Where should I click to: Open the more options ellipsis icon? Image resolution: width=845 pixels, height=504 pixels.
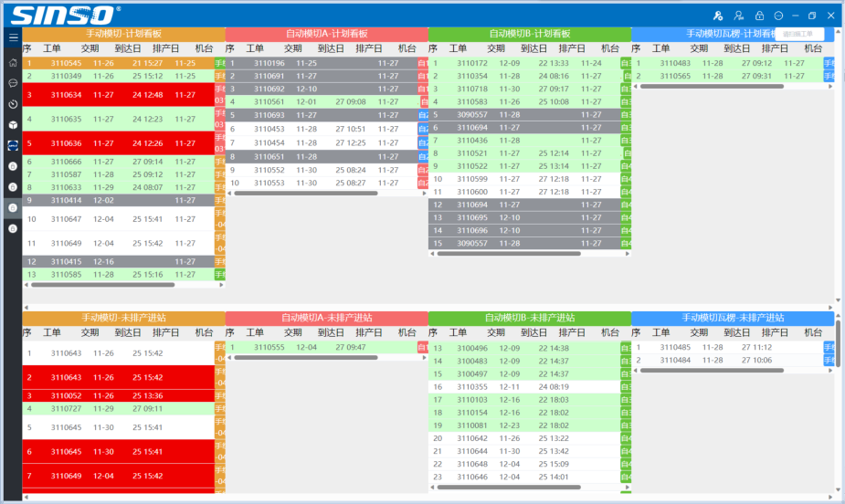click(x=778, y=16)
